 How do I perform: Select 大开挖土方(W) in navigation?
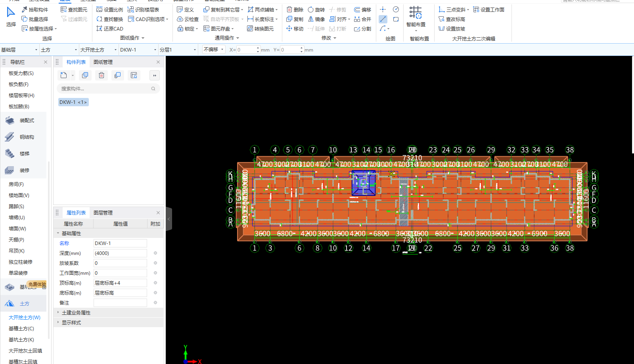(x=25, y=317)
